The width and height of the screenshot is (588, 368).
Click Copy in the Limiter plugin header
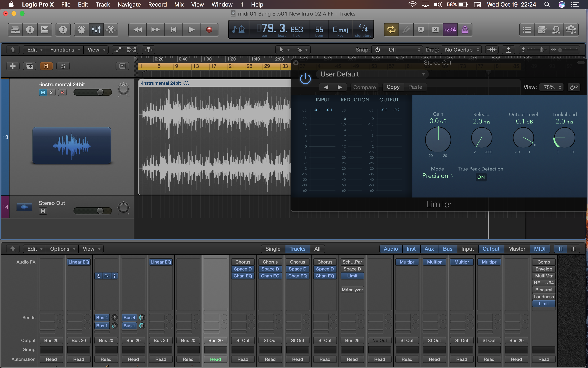393,87
